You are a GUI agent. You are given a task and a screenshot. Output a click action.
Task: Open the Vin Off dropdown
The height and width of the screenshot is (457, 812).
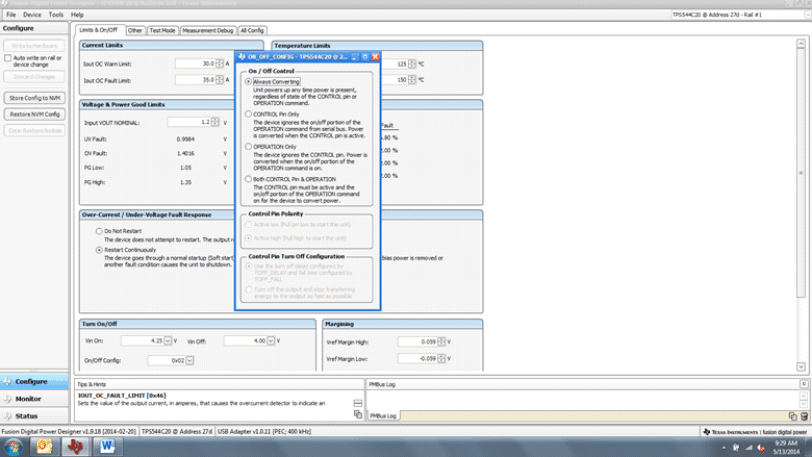[x=271, y=341]
